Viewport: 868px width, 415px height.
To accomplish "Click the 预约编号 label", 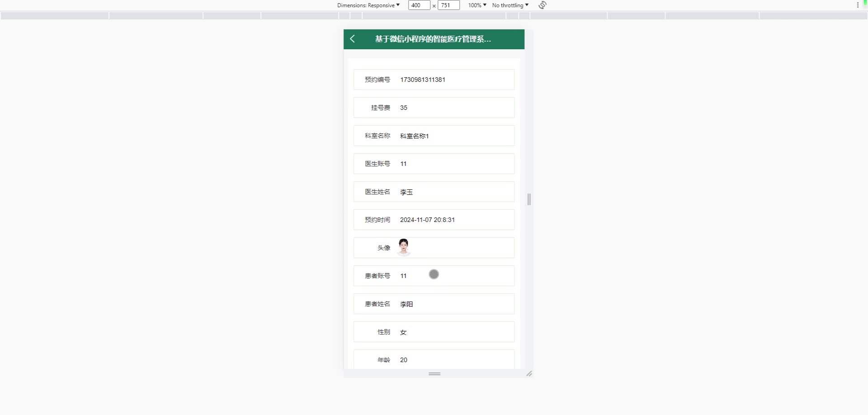I will 377,80.
